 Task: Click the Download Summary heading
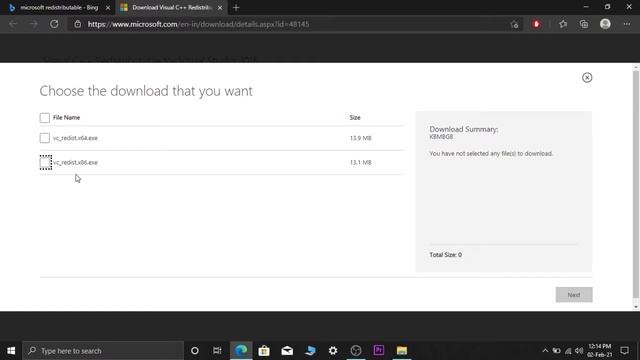[x=463, y=129]
